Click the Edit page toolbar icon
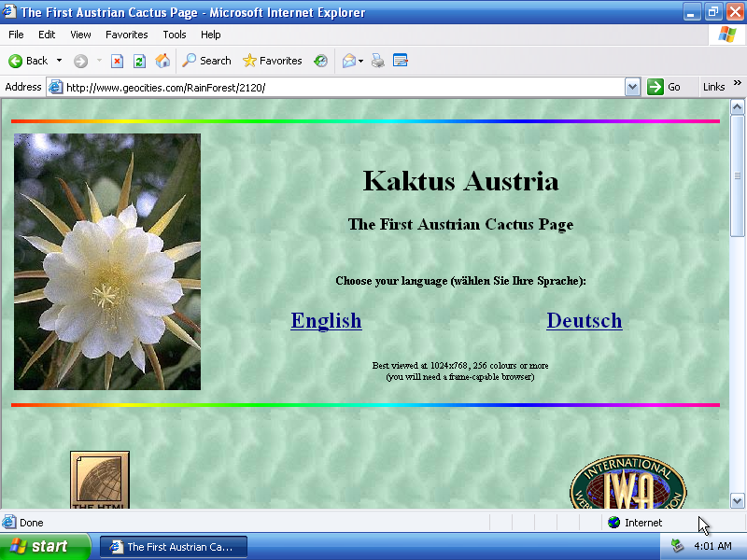 click(401, 61)
